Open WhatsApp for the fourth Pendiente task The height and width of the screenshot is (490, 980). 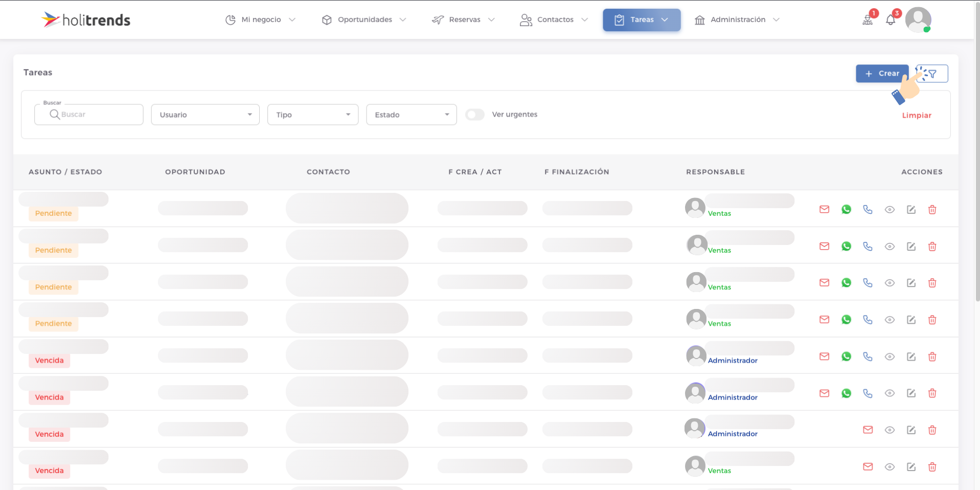[x=846, y=319]
